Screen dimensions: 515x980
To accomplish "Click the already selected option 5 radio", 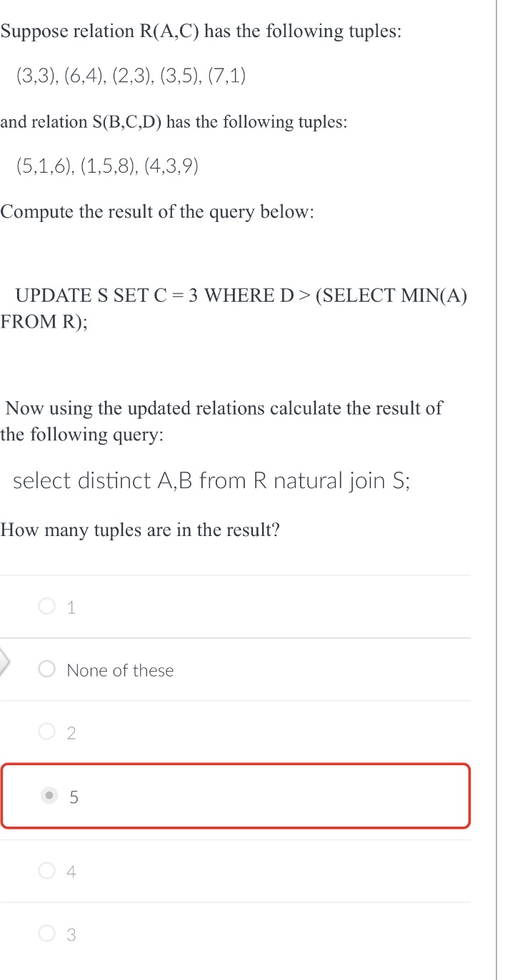I will coord(48,796).
